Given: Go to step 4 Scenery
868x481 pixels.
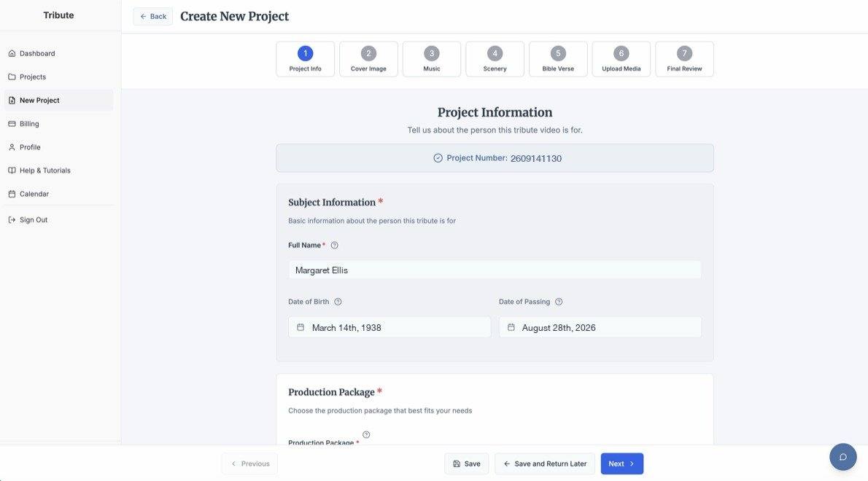Looking at the screenshot, I should pyautogui.click(x=495, y=59).
